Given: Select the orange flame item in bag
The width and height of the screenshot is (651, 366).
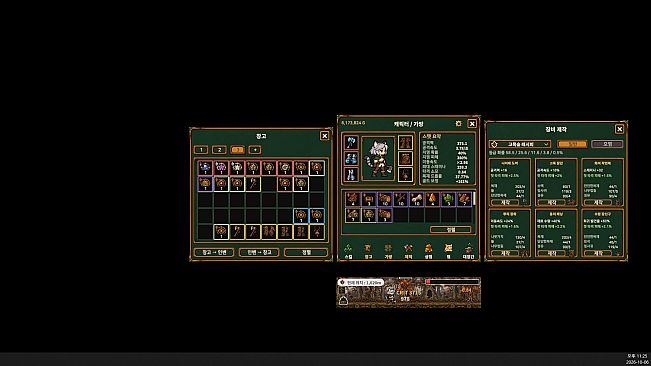Looking at the screenshot, I should coord(432,199).
